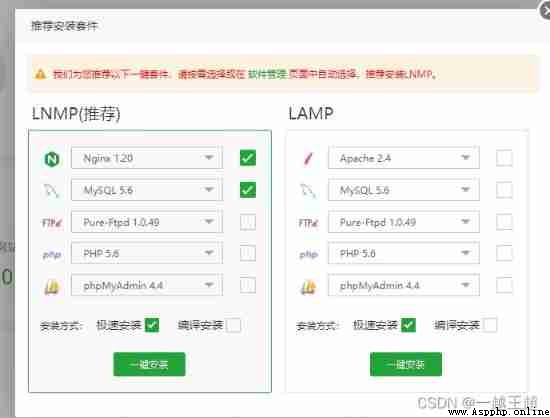
Task: Close the recommended install dialog
Action: click(545, 11)
